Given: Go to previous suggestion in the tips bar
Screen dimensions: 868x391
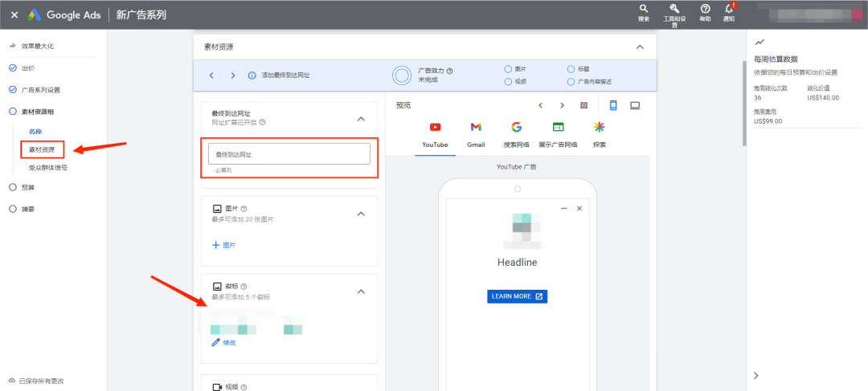Looking at the screenshot, I should 211,75.
